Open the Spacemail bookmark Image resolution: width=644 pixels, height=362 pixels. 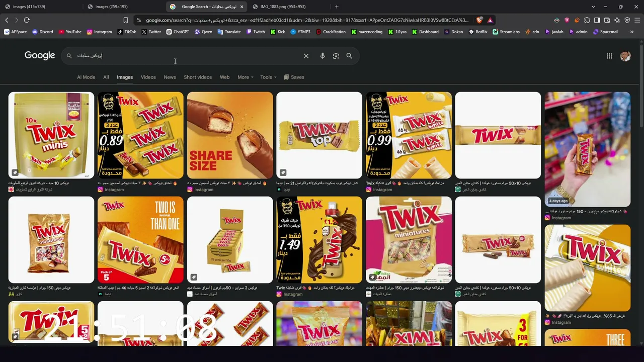pyautogui.click(x=605, y=32)
